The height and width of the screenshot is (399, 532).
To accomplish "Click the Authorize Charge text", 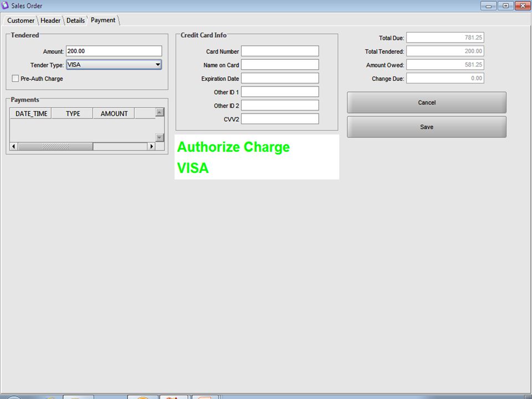I will click(x=233, y=147).
